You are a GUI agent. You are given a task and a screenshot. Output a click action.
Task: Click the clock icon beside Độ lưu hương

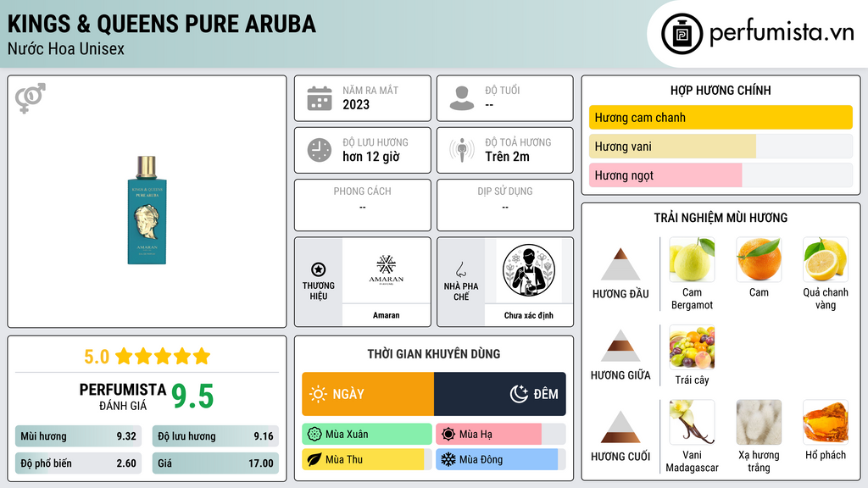pos(320,150)
